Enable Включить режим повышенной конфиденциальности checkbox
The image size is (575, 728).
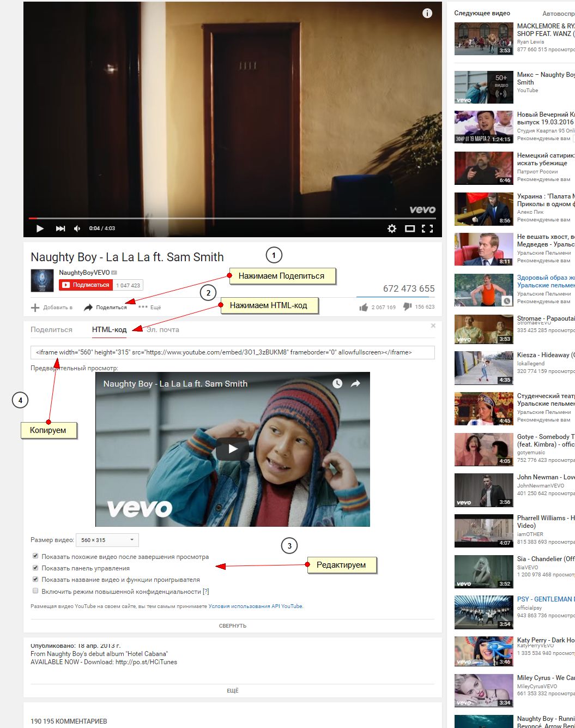[35, 591]
